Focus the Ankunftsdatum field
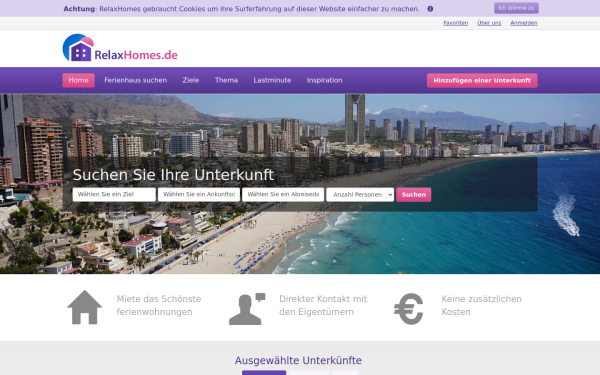The width and height of the screenshot is (600, 375). pyautogui.click(x=199, y=194)
